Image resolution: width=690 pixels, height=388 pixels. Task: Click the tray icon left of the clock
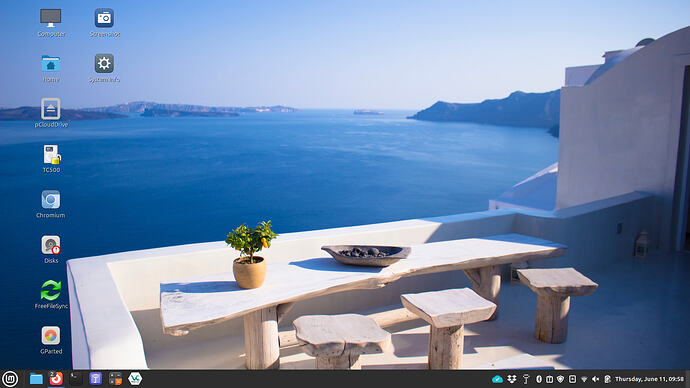pyautogui.click(x=607, y=379)
